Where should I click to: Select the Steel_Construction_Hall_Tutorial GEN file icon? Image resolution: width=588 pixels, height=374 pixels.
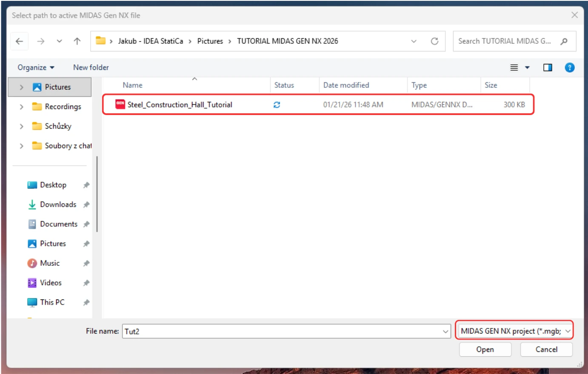[x=120, y=104]
